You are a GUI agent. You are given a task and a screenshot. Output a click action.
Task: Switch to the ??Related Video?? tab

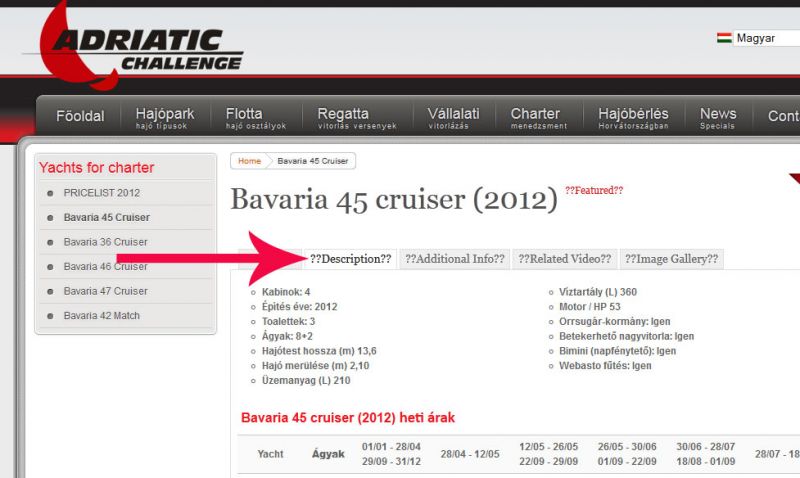pyautogui.click(x=564, y=259)
